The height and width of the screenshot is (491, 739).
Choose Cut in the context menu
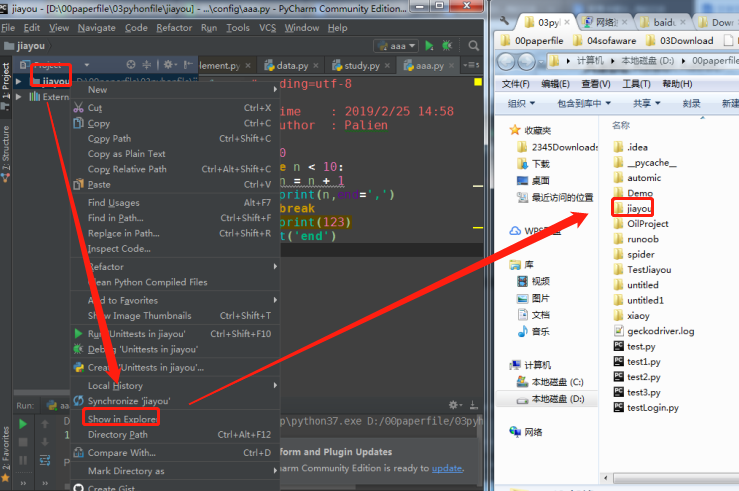(175, 108)
